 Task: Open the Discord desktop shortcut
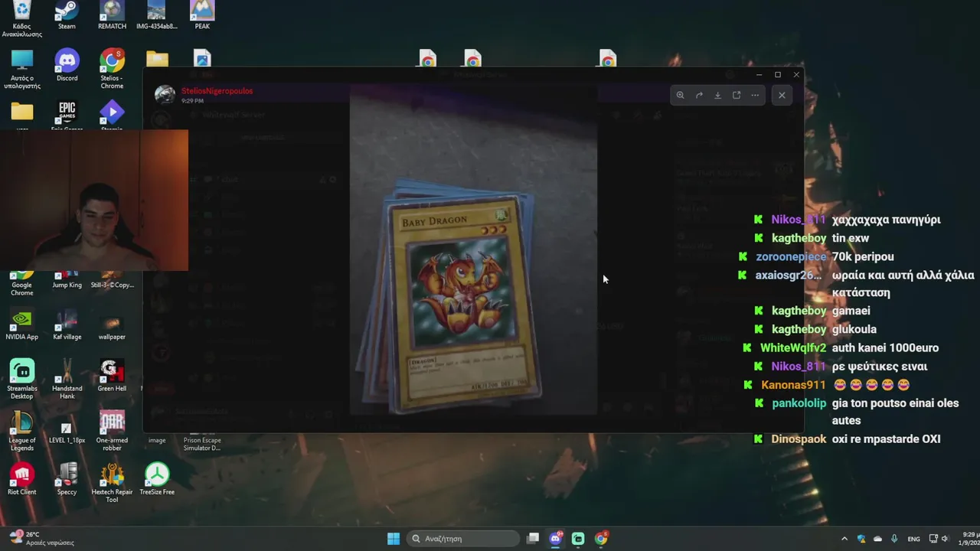pyautogui.click(x=67, y=66)
